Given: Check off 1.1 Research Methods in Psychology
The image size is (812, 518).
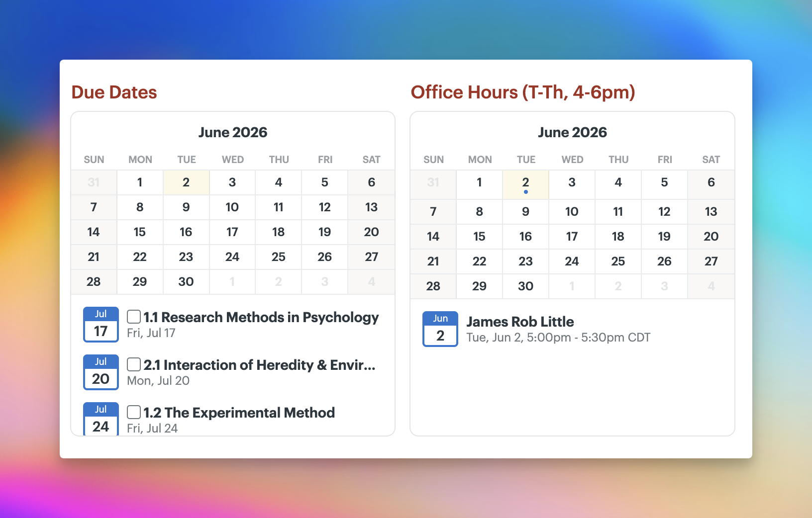Looking at the screenshot, I should [x=134, y=317].
